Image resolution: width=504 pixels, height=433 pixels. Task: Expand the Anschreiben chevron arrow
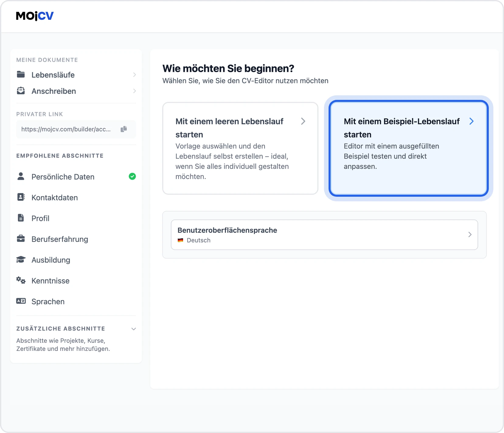click(134, 91)
